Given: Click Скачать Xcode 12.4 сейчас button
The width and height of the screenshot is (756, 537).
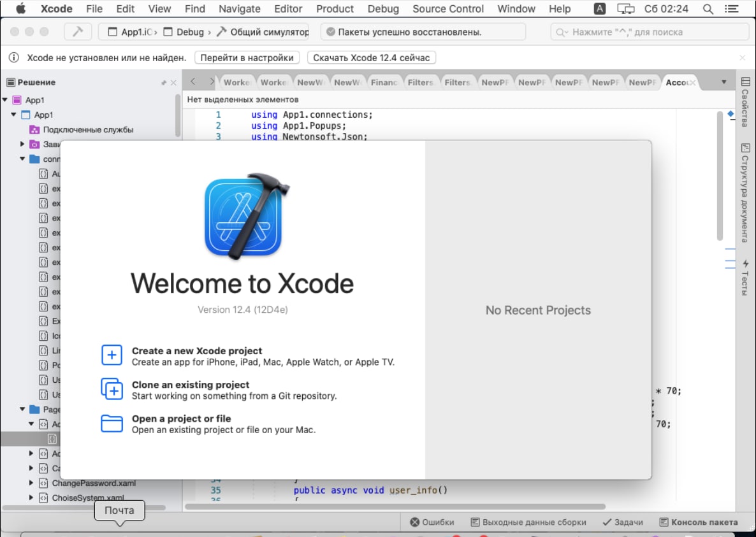Looking at the screenshot, I should pos(371,58).
